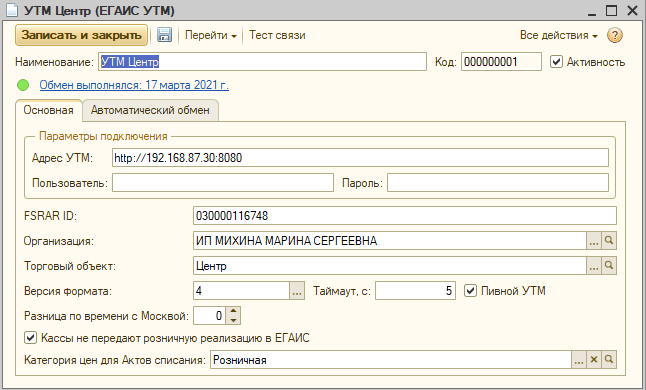Viewport: 646px width, 390px height.
Task: Open the Версия формата selection list
Action: click(x=297, y=291)
